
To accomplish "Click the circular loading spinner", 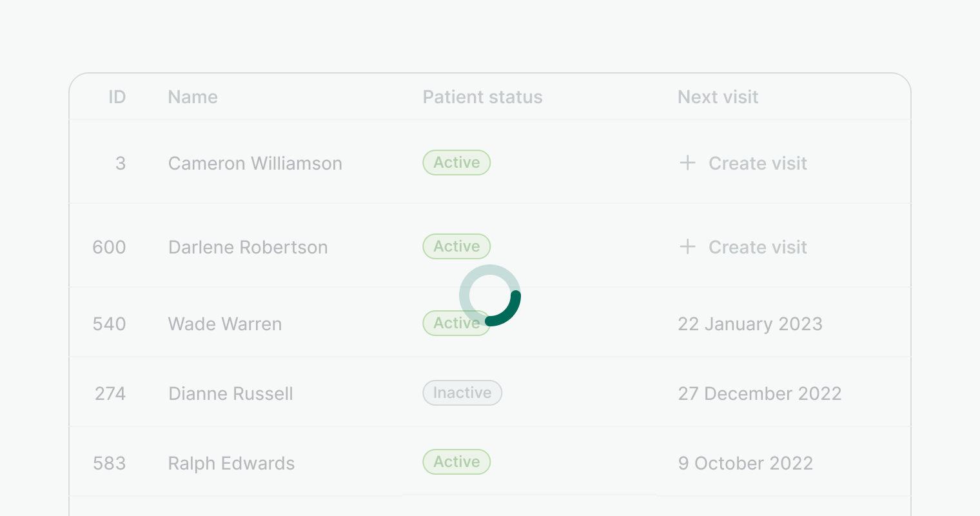I will point(490,295).
